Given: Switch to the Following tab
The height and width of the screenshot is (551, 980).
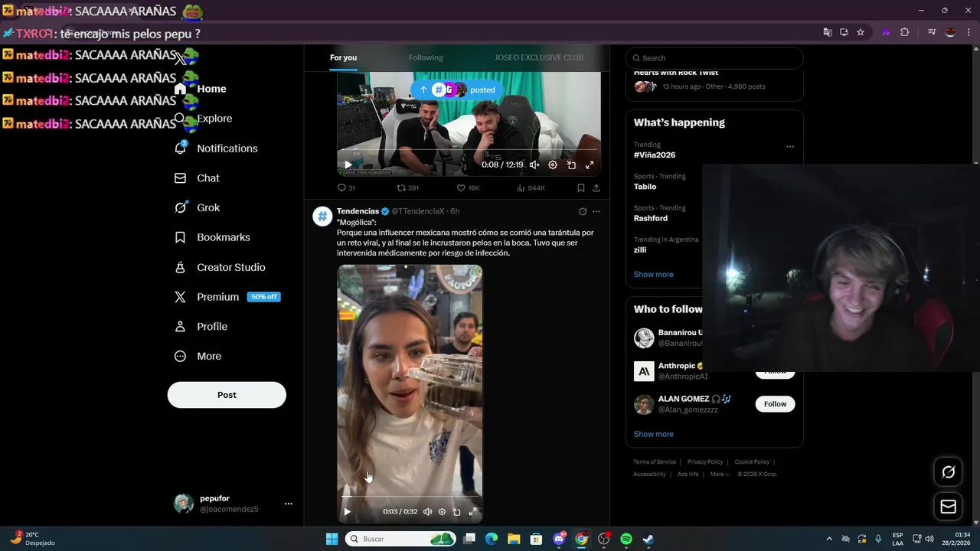Looking at the screenshot, I should coord(426,57).
